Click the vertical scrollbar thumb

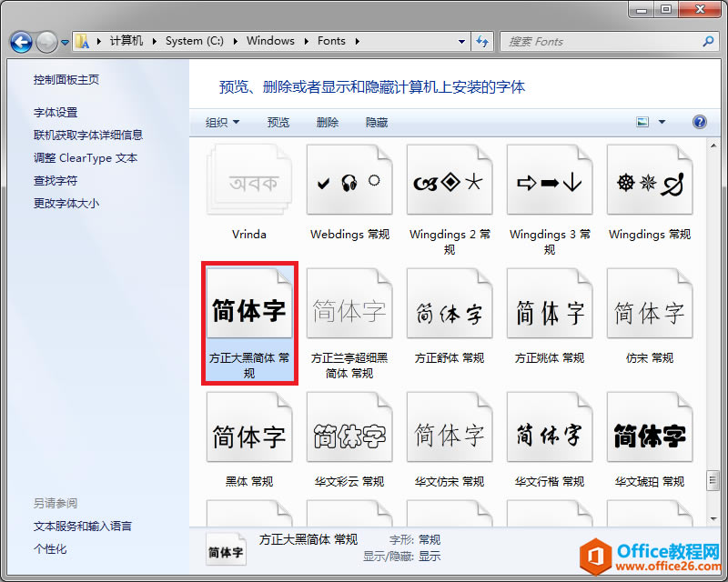[713, 480]
